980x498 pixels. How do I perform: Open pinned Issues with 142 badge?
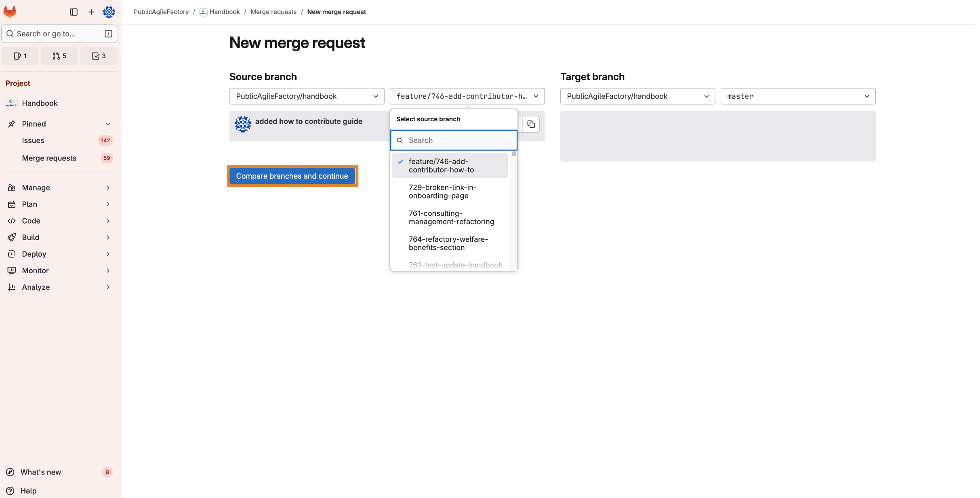[x=59, y=140]
